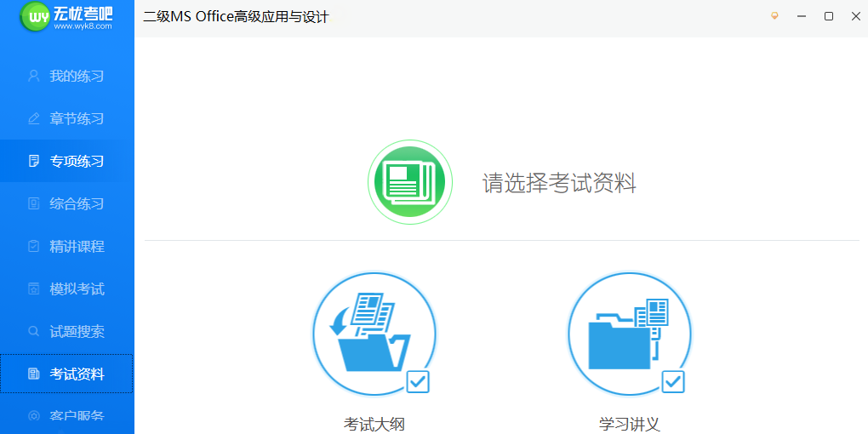
Task: Click the clipboard icon beside 精讲课程
Action: 34,246
